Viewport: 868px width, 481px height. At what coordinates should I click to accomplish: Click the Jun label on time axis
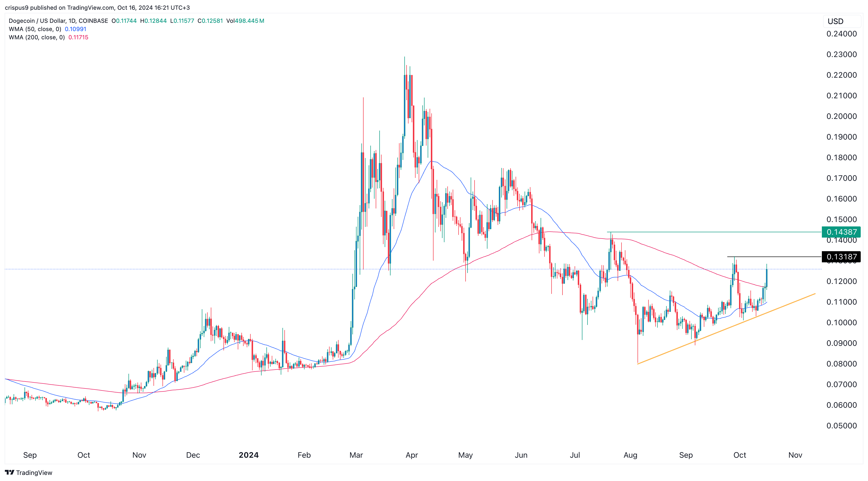(521, 455)
